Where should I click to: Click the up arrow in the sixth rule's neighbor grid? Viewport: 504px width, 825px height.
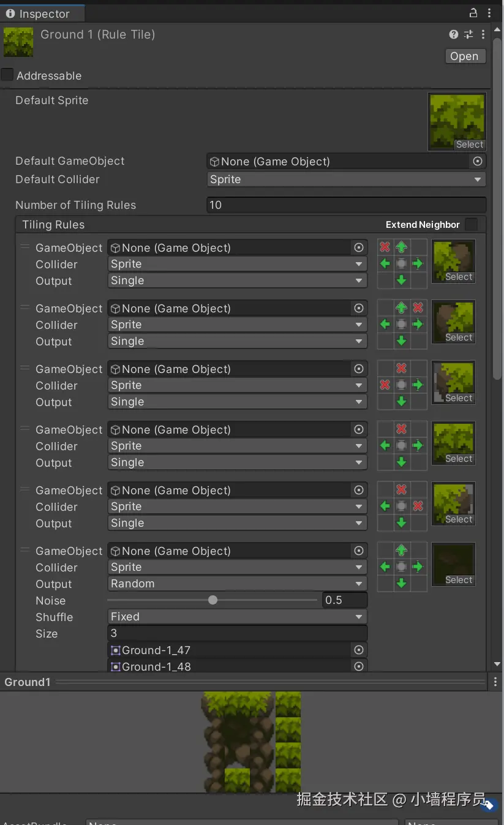(401, 551)
